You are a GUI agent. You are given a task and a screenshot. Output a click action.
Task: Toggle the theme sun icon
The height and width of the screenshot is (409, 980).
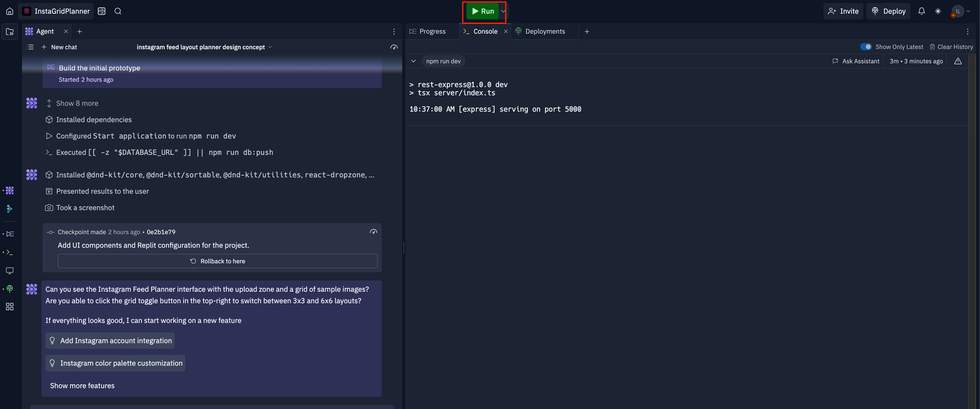(938, 11)
